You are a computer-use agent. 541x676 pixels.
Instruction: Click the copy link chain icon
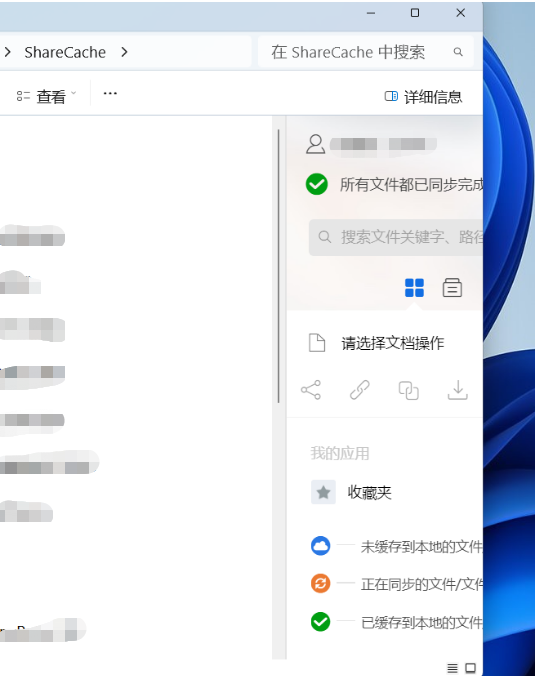tap(360, 390)
